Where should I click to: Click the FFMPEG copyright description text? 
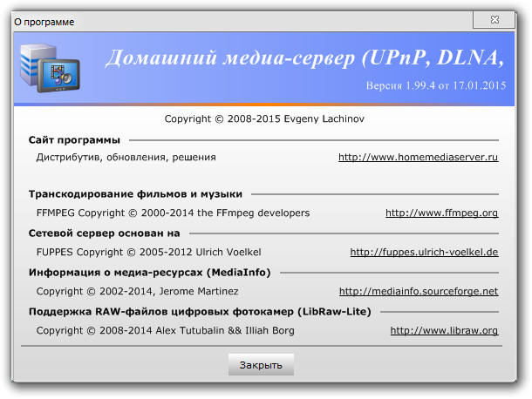click(x=173, y=213)
